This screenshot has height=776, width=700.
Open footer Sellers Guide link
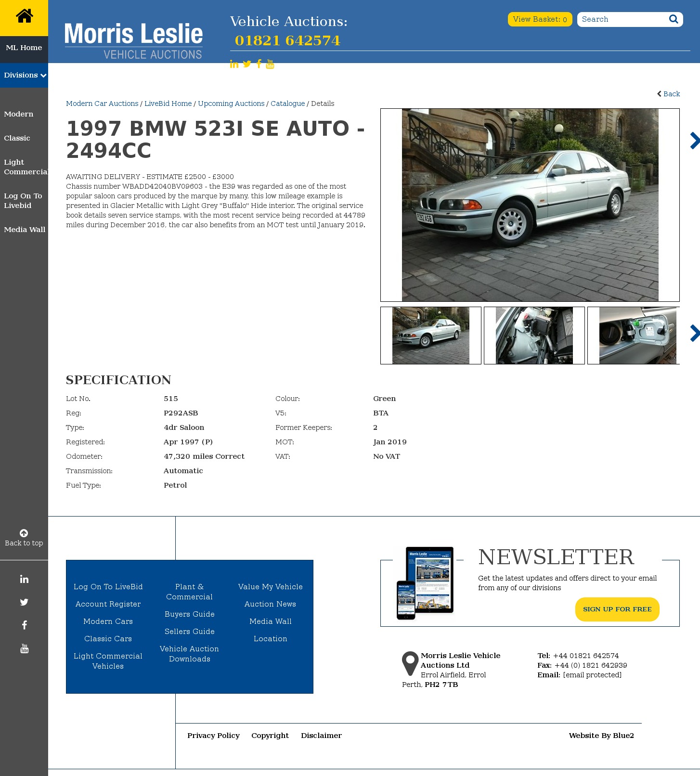point(190,632)
